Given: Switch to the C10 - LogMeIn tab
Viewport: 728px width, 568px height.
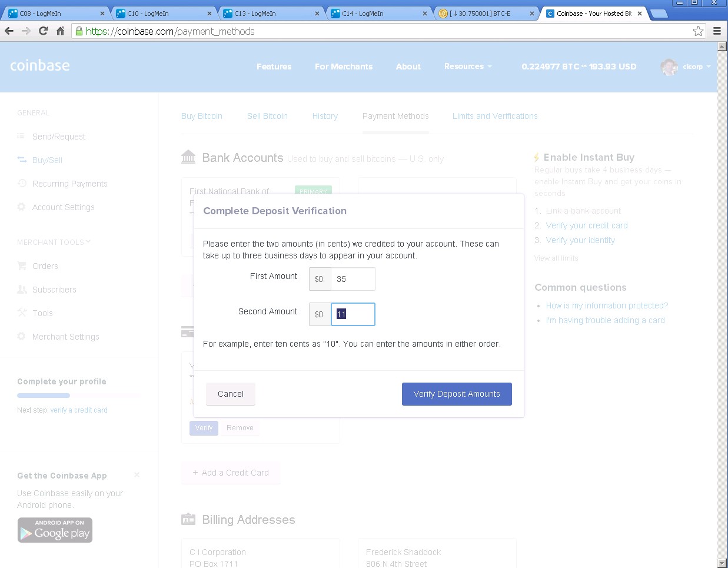Looking at the screenshot, I should [164, 14].
